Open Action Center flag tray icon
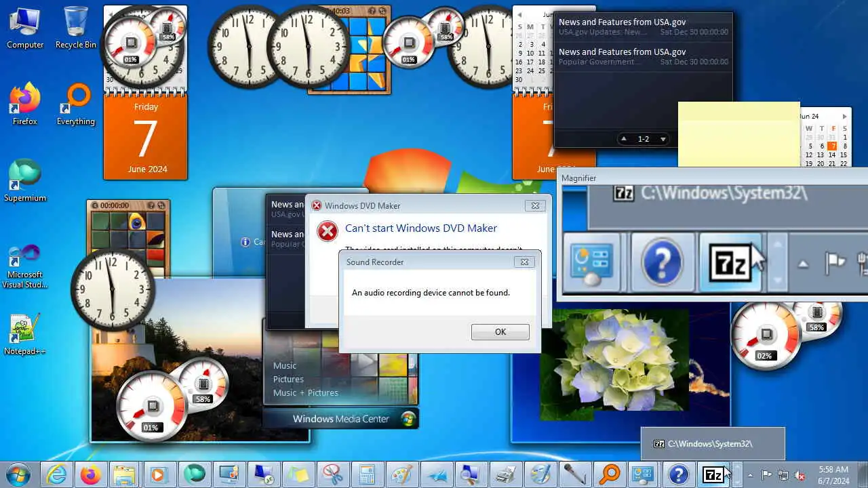This screenshot has height=488, width=868. tap(766, 475)
